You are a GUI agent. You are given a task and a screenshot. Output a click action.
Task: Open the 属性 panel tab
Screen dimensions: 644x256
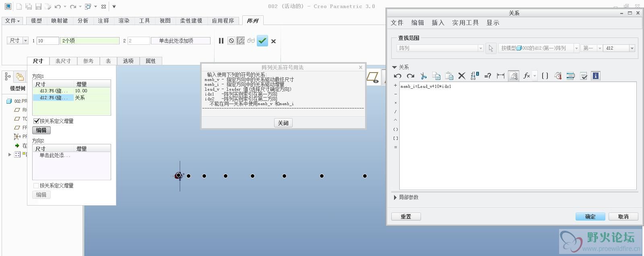[x=151, y=61]
